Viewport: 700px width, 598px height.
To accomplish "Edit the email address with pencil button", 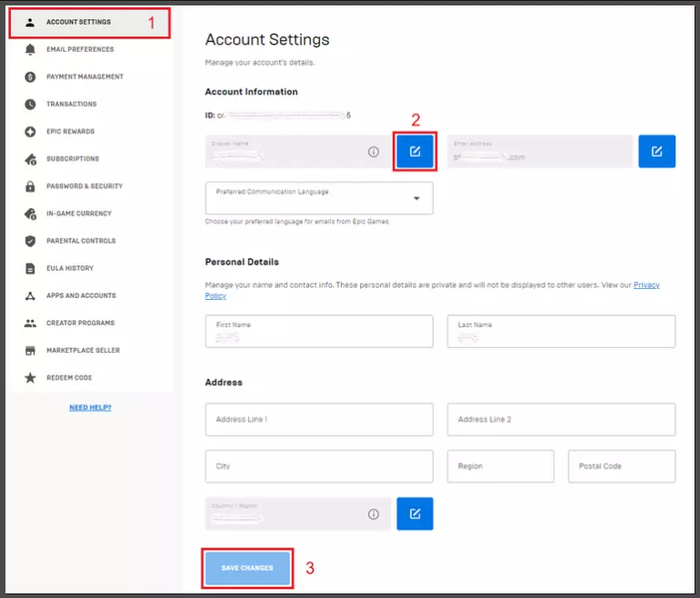I will click(656, 151).
